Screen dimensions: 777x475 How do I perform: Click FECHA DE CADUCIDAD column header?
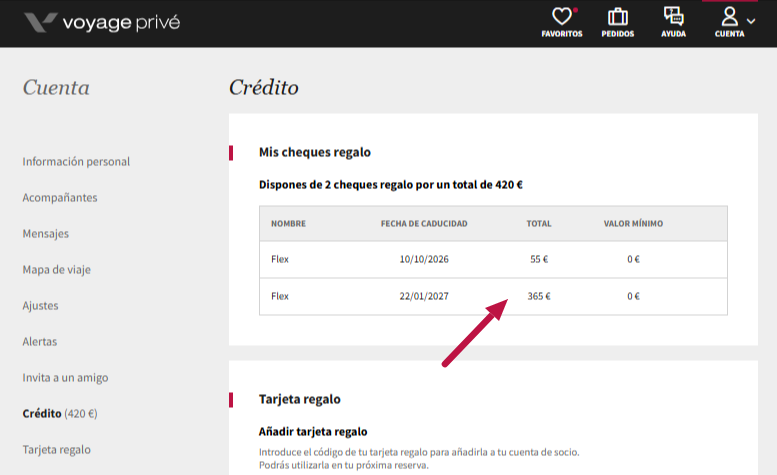424,224
